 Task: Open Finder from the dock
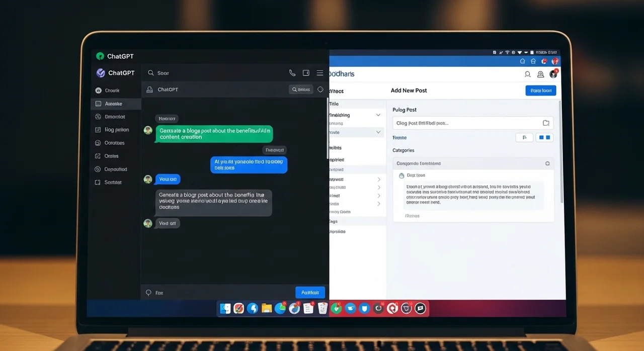click(x=225, y=308)
